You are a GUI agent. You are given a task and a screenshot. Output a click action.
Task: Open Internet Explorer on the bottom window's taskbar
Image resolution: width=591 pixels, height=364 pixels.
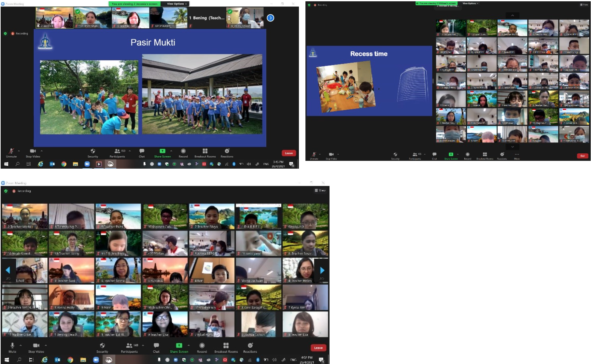(x=45, y=360)
